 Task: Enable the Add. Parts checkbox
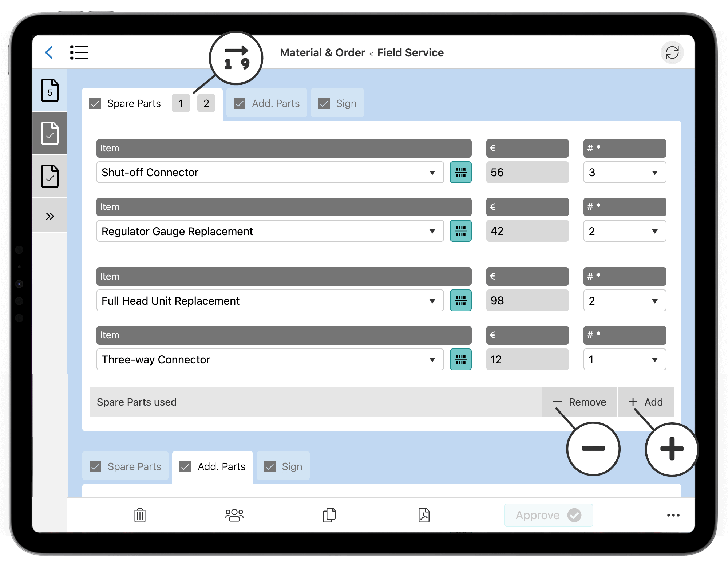(239, 104)
